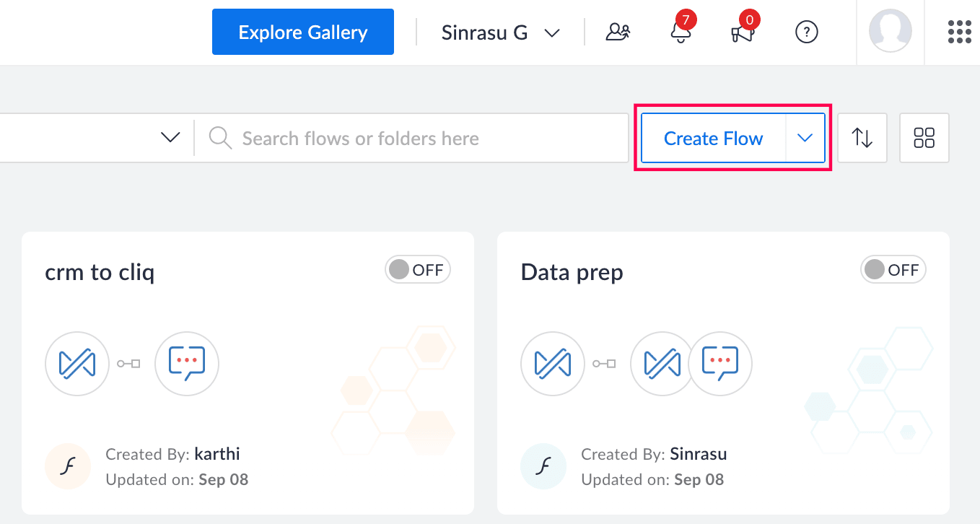Click Cliq chat icon in Data prep card

(720, 363)
